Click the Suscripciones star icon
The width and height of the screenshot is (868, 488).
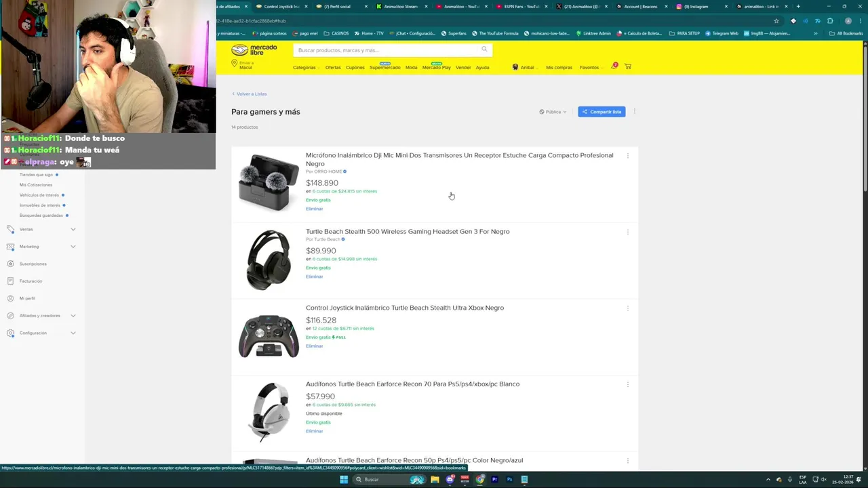(x=10, y=264)
